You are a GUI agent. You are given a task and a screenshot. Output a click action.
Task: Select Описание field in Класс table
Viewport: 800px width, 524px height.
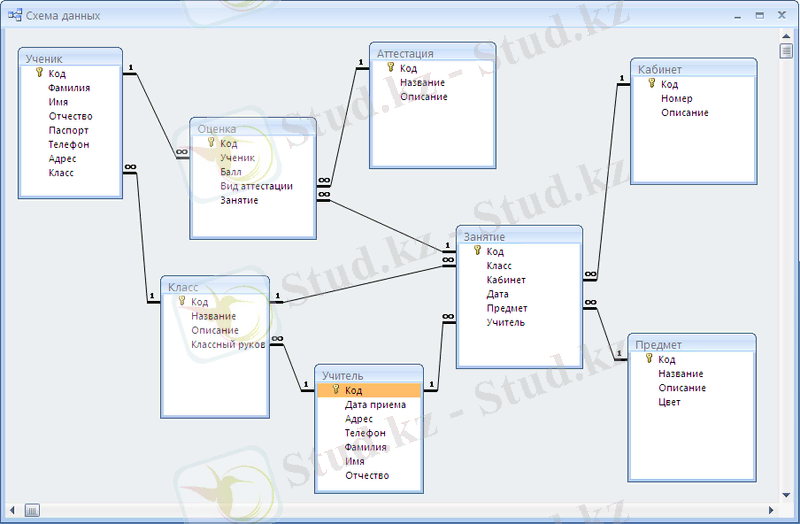pyautogui.click(x=215, y=330)
